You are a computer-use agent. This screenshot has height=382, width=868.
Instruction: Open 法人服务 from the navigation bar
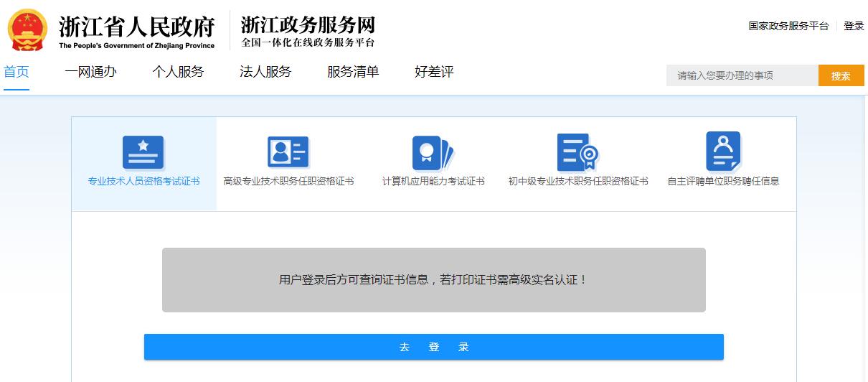(265, 72)
